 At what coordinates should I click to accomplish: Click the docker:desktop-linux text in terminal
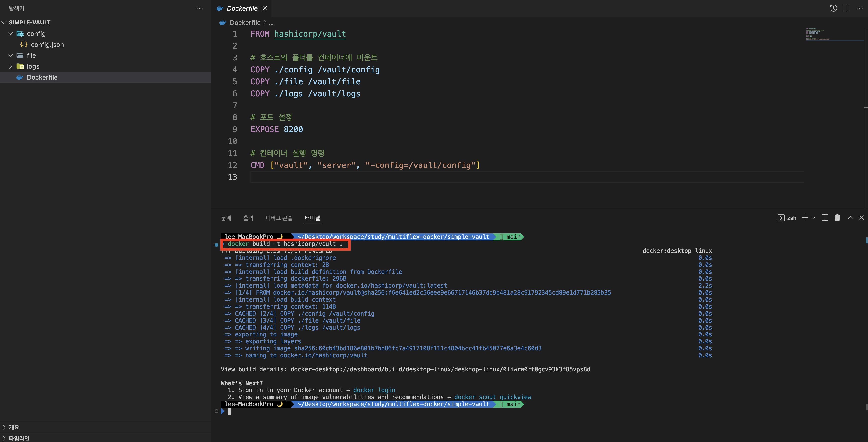point(677,251)
